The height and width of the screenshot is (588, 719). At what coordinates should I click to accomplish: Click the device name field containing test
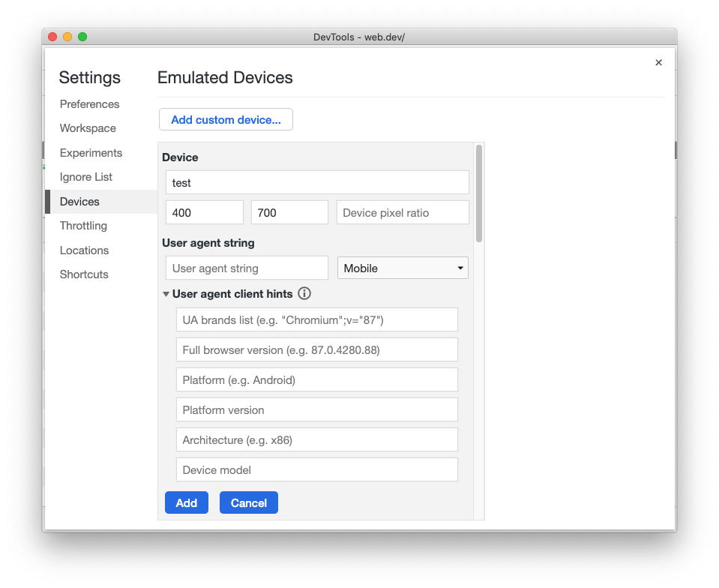pyautogui.click(x=316, y=182)
